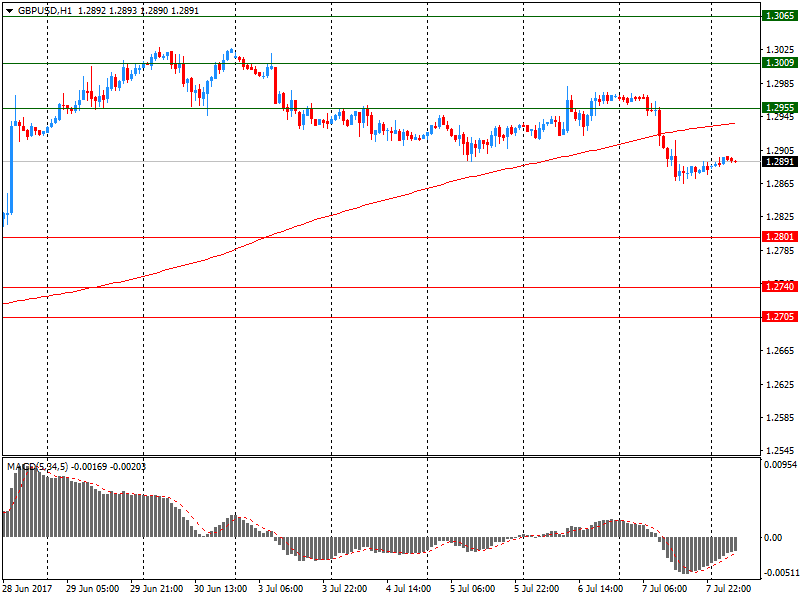The width and height of the screenshot is (800, 600).
Task: Click the 5 Jul 22:00 time axis label
Action: (x=536, y=589)
